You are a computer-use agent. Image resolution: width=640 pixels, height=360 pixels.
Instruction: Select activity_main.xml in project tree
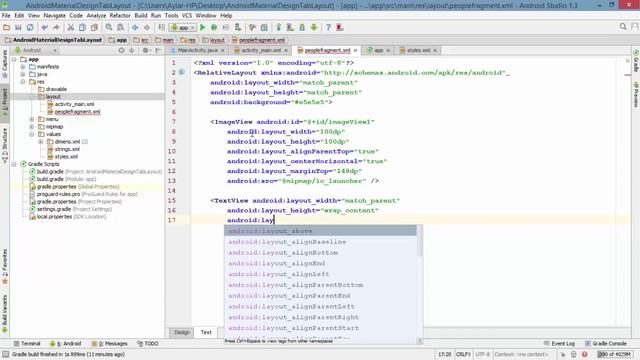[x=74, y=104]
